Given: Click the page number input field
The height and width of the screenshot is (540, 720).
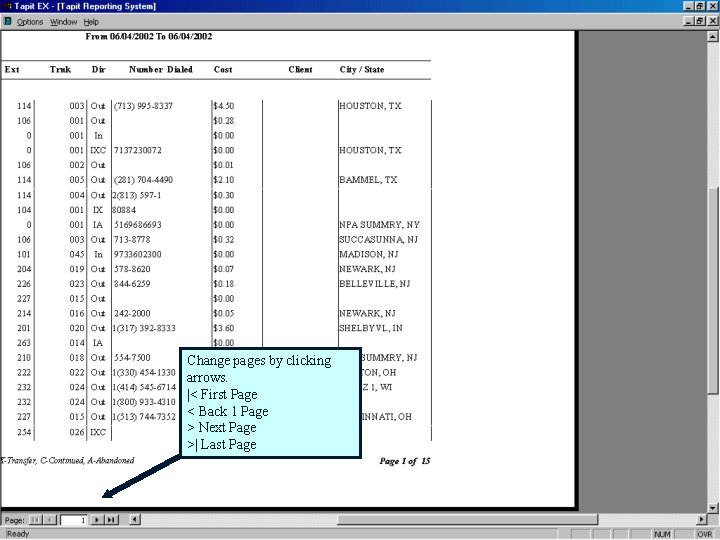Looking at the screenshot, I should pyautogui.click(x=73, y=520).
